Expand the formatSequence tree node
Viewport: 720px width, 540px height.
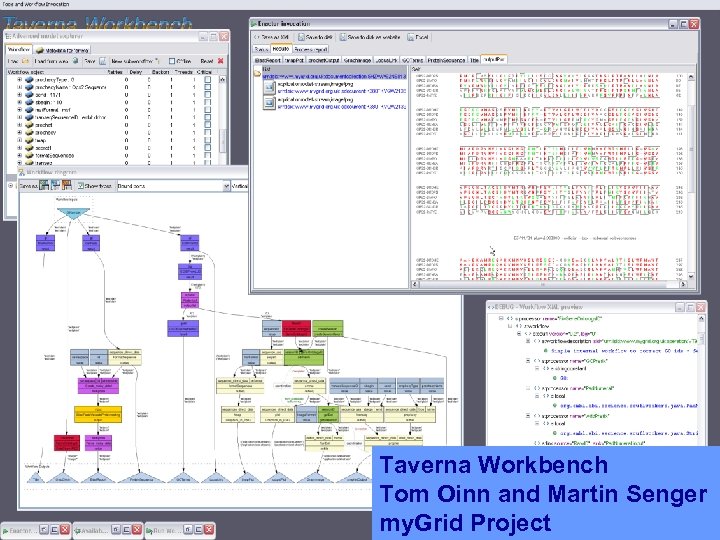pyautogui.click(x=19, y=155)
